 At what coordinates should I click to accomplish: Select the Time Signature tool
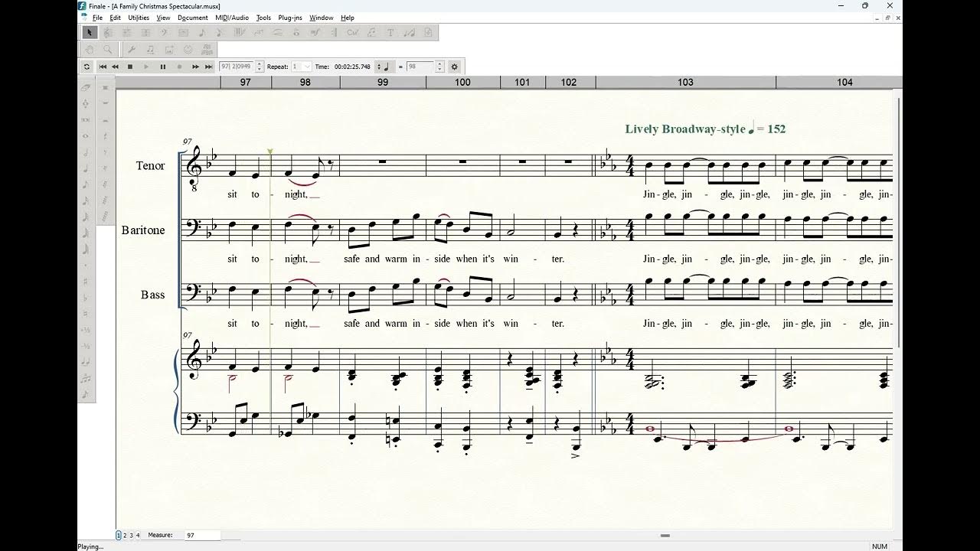145,33
